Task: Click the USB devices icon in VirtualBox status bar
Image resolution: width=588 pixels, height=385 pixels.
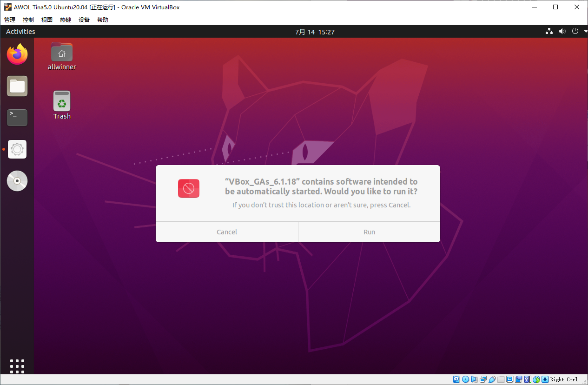Action: click(492, 379)
